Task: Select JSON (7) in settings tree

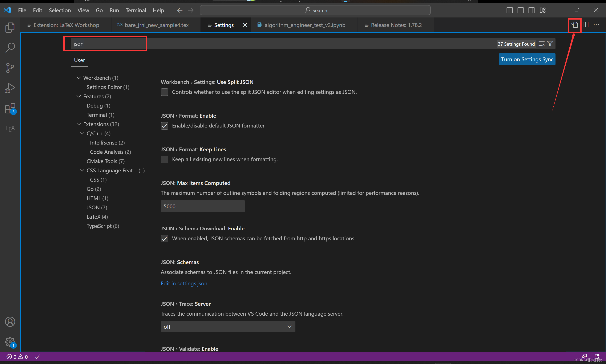Action: coord(97,207)
